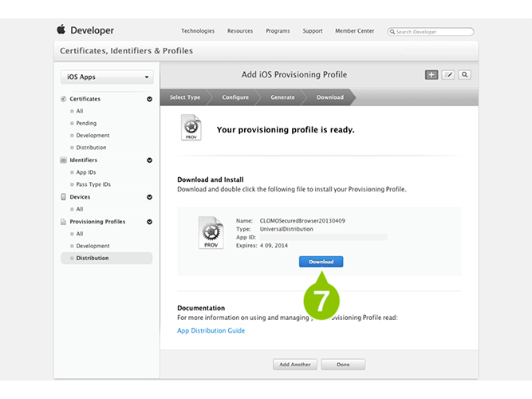532x399 pixels.
Task: Click the Devices section icon
Action: pyautogui.click(x=63, y=197)
